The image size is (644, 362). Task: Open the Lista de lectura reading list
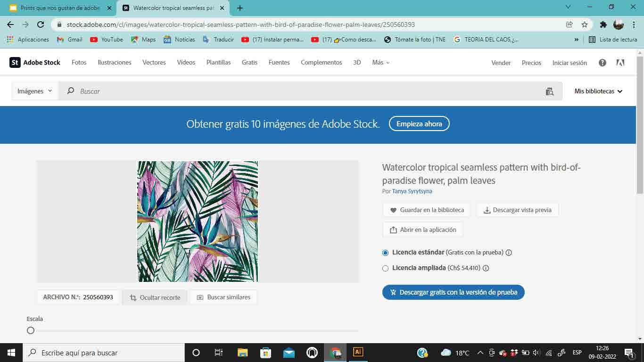[613, 40]
